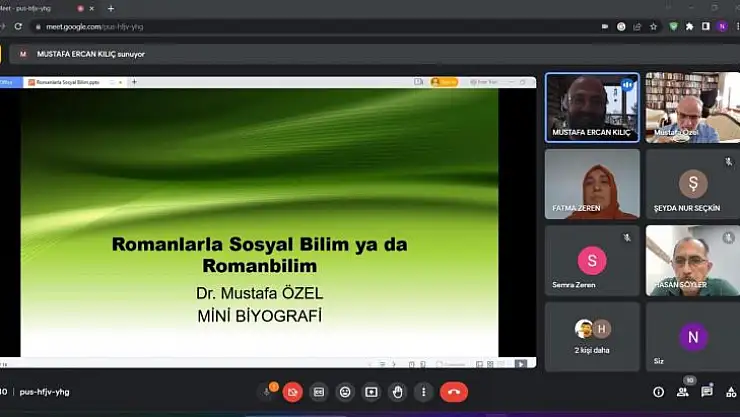Open the emoji reactions button
The height and width of the screenshot is (417, 740).
pos(345,392)
